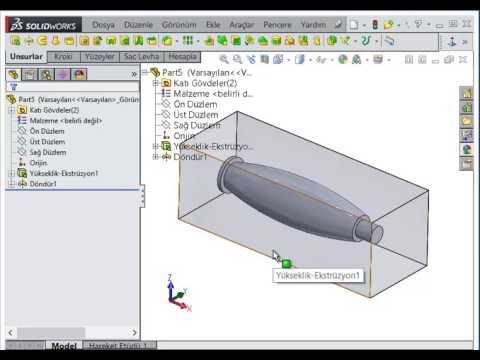The height and width of the screenshot is (360, 480).
Task: Open the Dosya menu
Action: (103, 25)
